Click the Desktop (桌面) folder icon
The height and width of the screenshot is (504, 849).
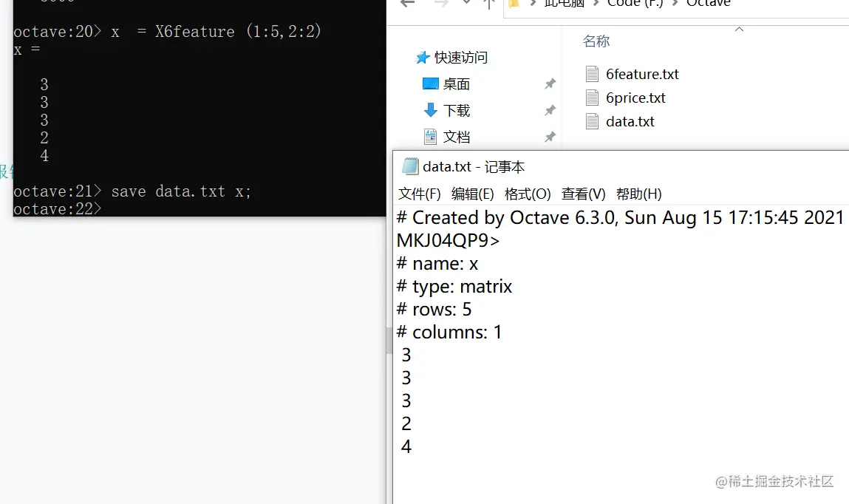tap(431, 84)
